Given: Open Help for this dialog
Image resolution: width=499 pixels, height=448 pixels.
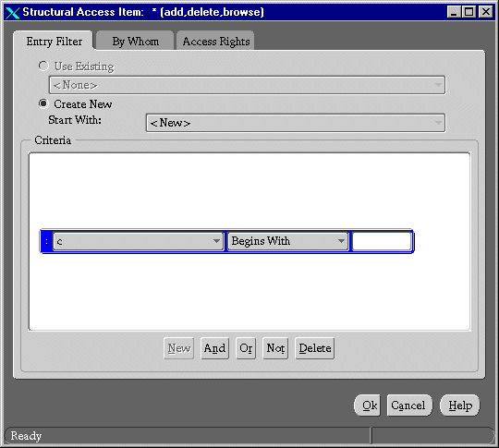Looking at the screenshot, I should pos(460,406).
